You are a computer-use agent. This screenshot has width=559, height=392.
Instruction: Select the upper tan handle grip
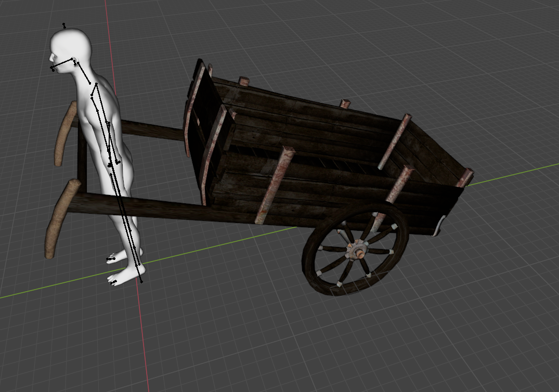[64, 134]
